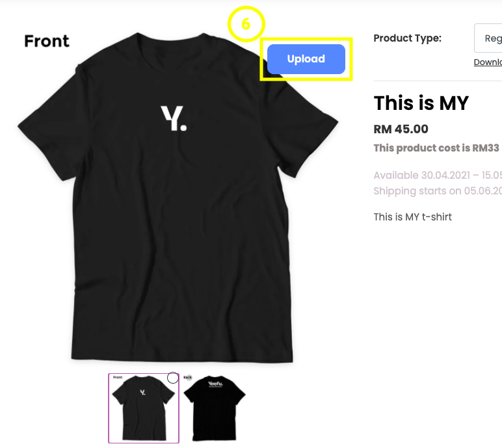Screen dimensions: 502x448
Task: Click the This is MY product title
Action: pyautogui.click(x=421, y=103)
